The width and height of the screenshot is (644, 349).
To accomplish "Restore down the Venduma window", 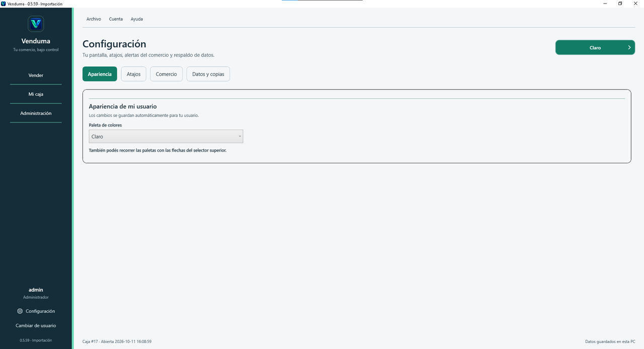I will click(x=620, y=4).
